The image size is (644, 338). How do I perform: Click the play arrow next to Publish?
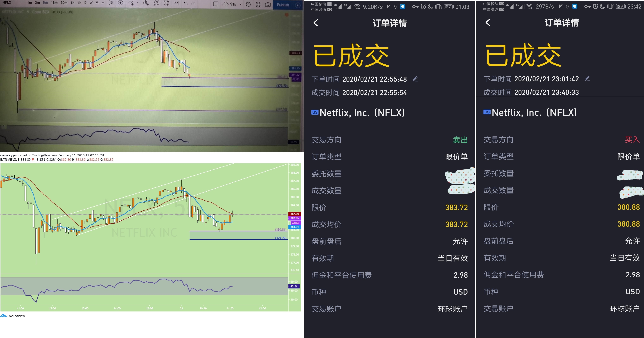point(297,5)
